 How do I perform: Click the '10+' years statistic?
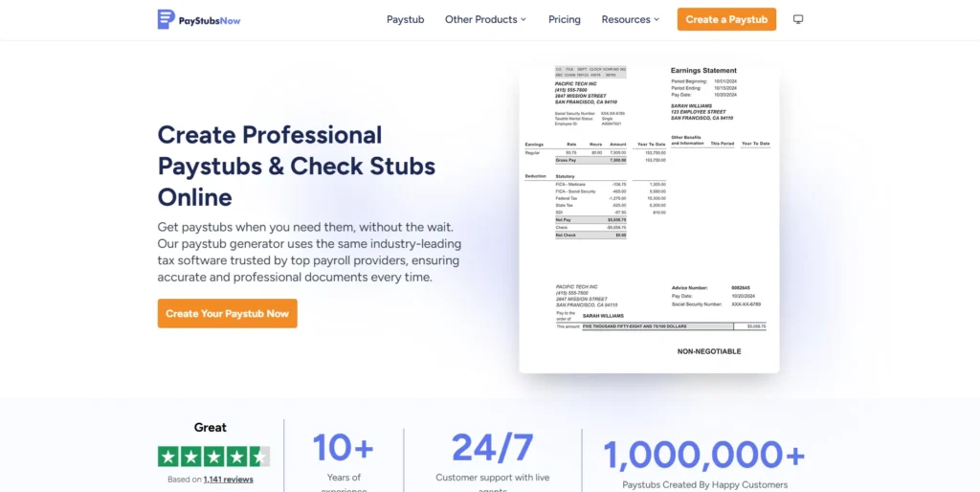click(344, 448)
